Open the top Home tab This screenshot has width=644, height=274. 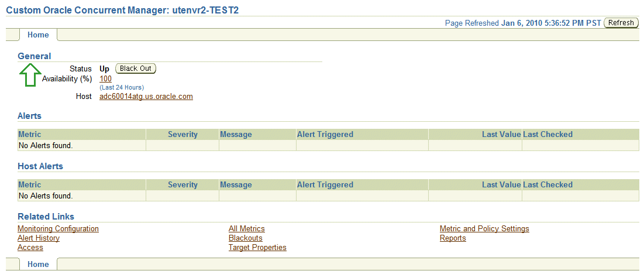click(x=38, y=35)
